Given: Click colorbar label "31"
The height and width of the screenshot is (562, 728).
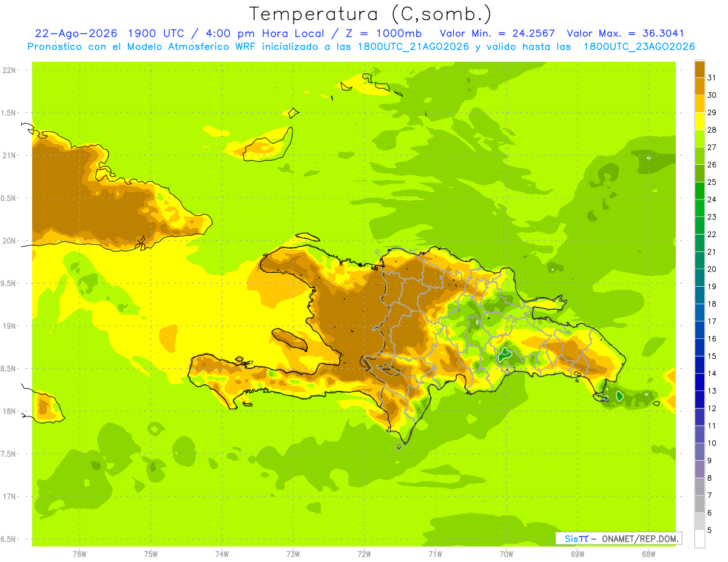Looking at the screenshot, I should (x=712, y=77).
